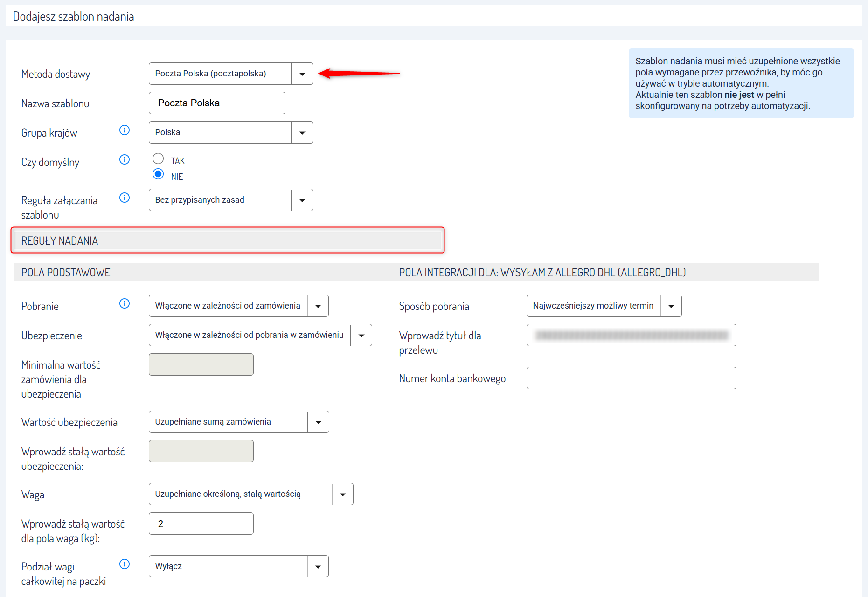Select the TAK radio button

point(158,159)
